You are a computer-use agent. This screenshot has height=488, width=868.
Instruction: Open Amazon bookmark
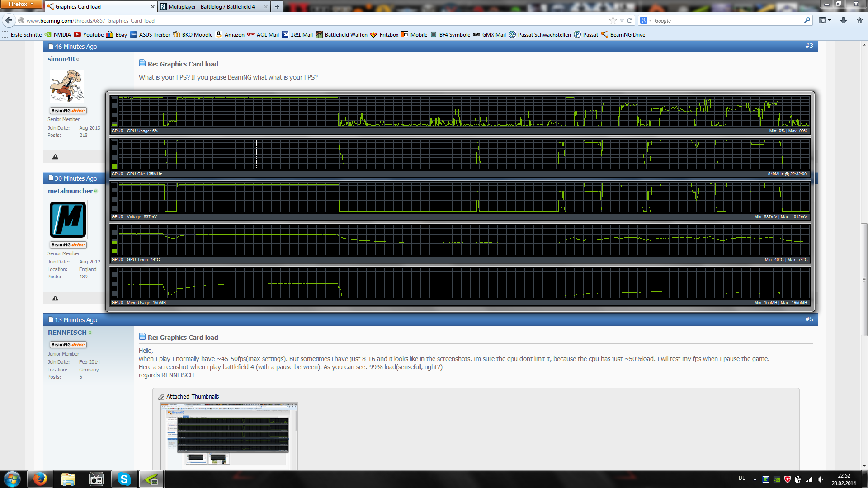[230, 34]
